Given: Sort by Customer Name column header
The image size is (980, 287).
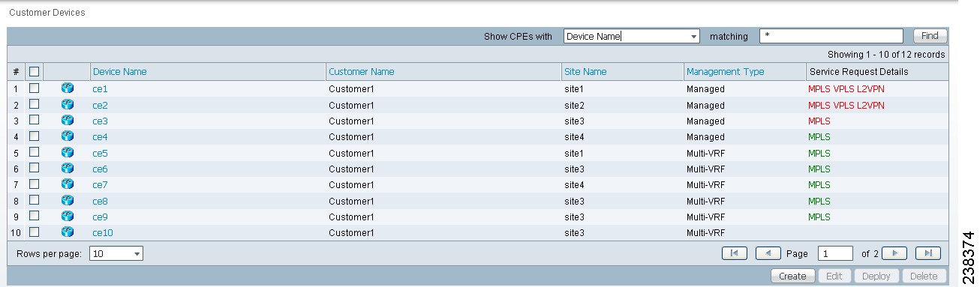Looking at the screenshot, I should (362, 72).
